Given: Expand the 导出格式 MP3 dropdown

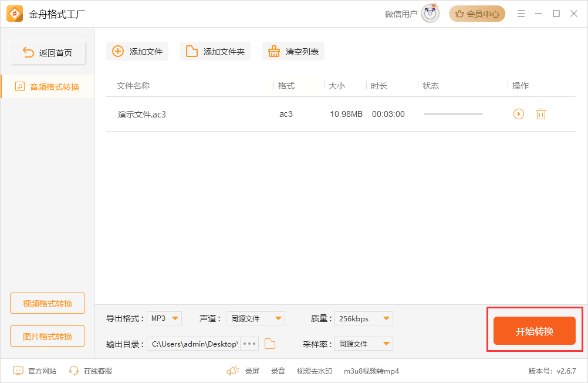Looking at the screenshot, I should click(x=164, y=318).
